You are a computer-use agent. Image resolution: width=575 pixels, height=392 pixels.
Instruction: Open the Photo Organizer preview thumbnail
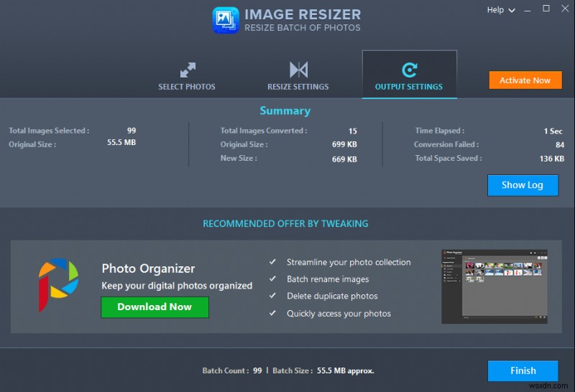pos(494,287)
